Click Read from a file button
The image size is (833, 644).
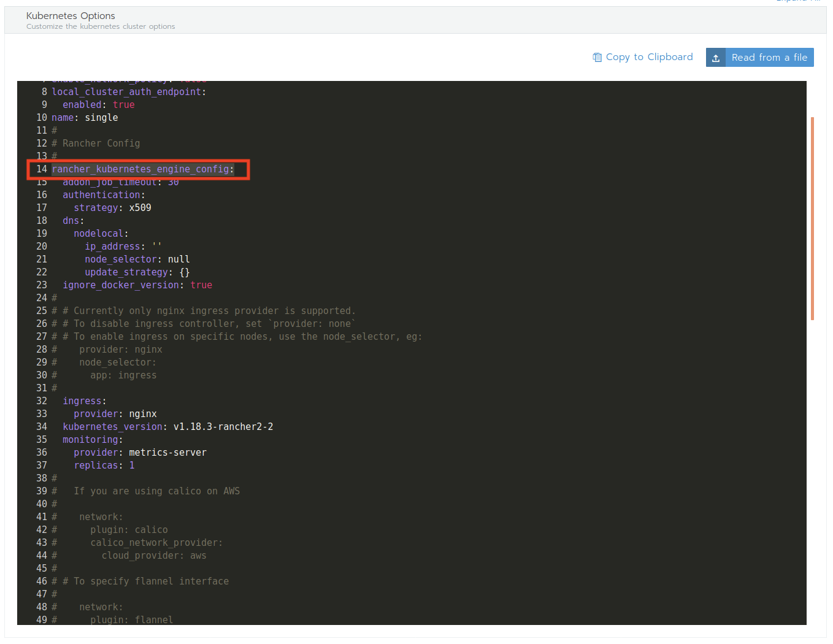click(759, 57)
